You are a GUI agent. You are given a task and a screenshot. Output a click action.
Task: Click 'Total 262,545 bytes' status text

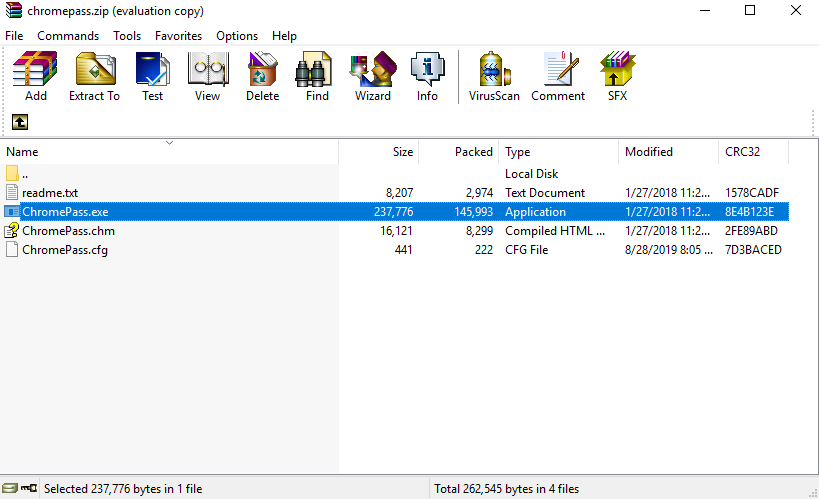pos(507,489)
